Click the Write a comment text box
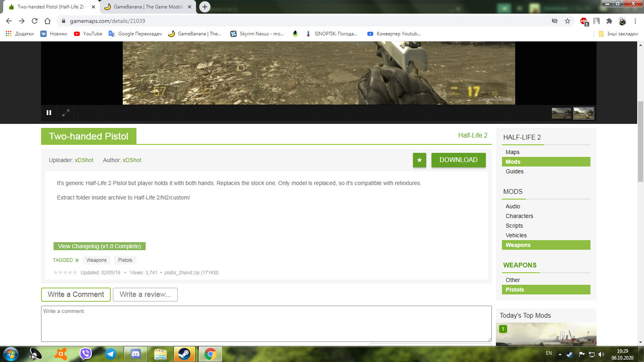The height and width of the screenshot is (362, 644). 266,323
